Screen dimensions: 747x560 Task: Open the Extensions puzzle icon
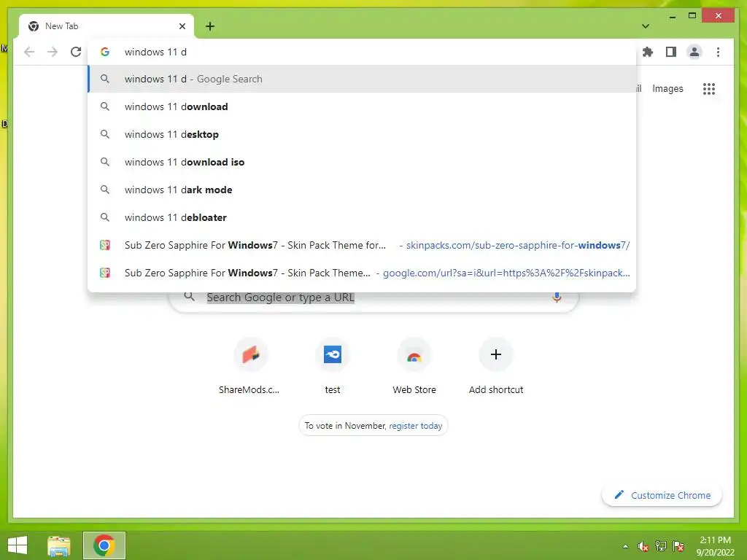[x=648, y=52]
